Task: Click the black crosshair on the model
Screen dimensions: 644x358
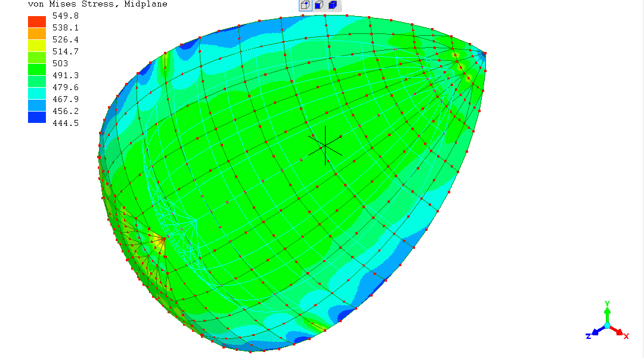Action: tap(325, 145)
